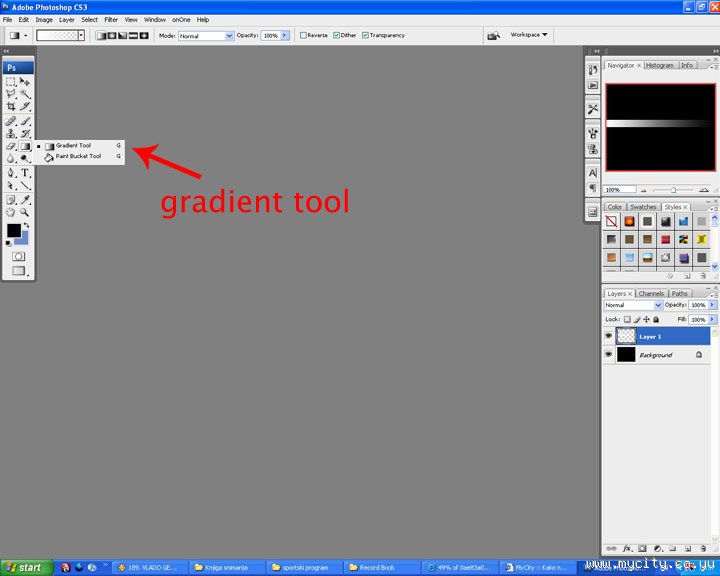Select the Line tool
The width and height of the screenshot is (720, 576).
point(25,186)
